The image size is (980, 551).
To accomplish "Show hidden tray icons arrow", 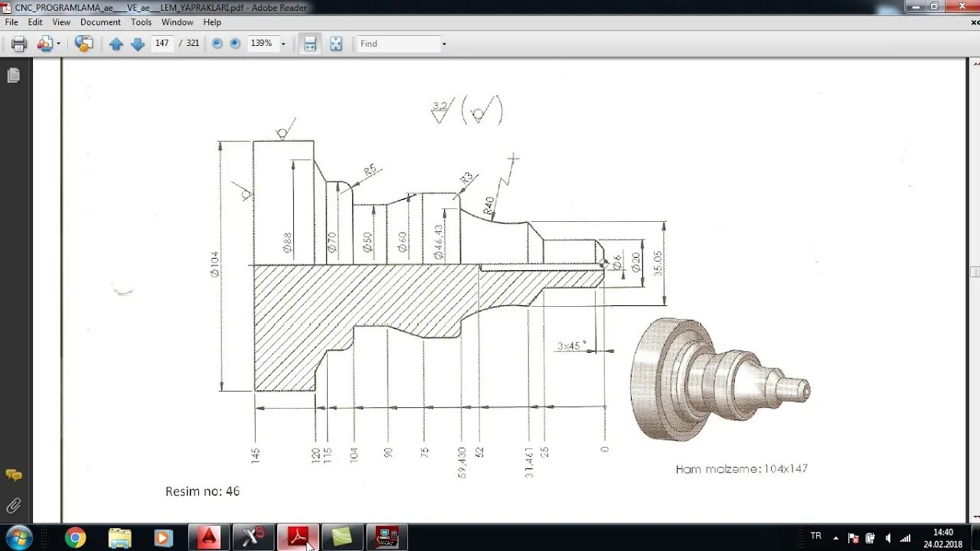I will tap(836, 538).
